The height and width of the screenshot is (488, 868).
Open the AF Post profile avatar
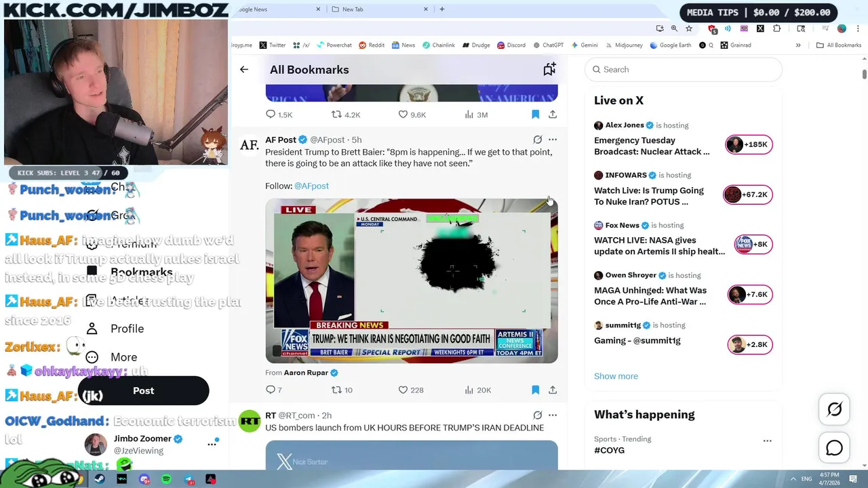[250, 145]
